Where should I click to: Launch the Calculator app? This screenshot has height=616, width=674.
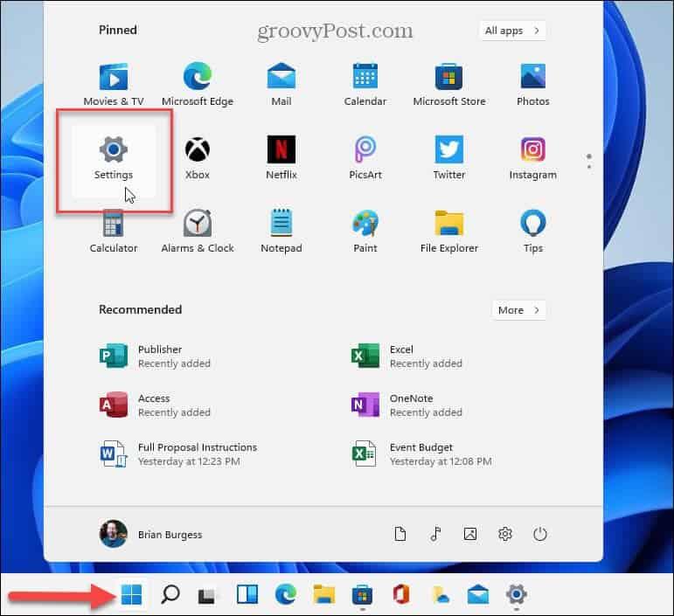pos(114,232)
